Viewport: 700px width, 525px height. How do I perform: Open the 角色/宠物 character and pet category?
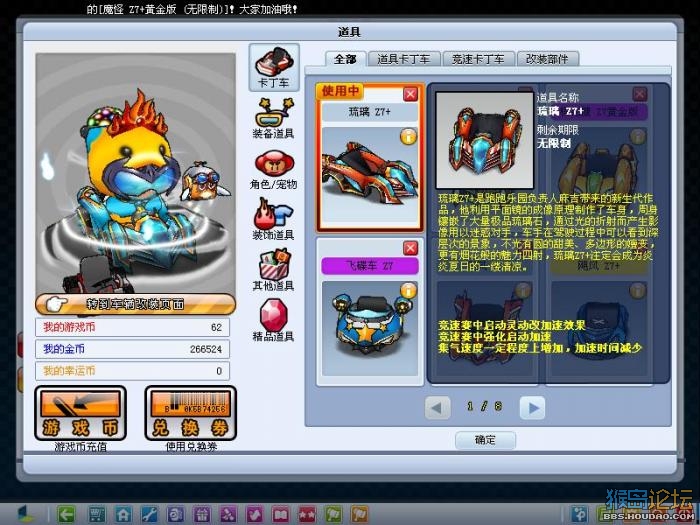tap(274, 170)
